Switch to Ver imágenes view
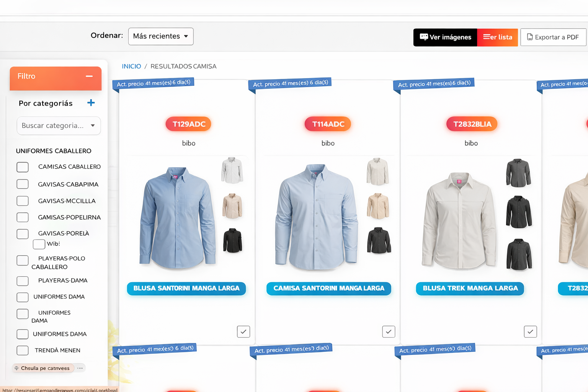This screenshot has height=392, width=588. point(445,37)
